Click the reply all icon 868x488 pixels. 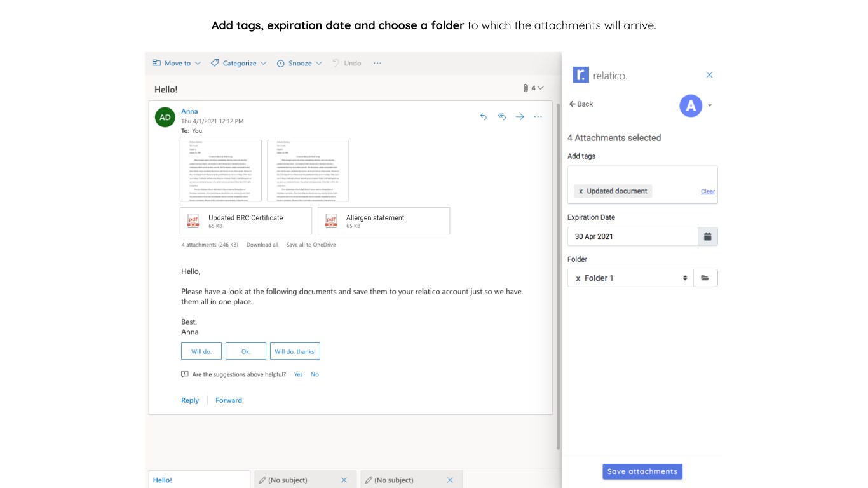pyautogui.click(x=502, y=117)
